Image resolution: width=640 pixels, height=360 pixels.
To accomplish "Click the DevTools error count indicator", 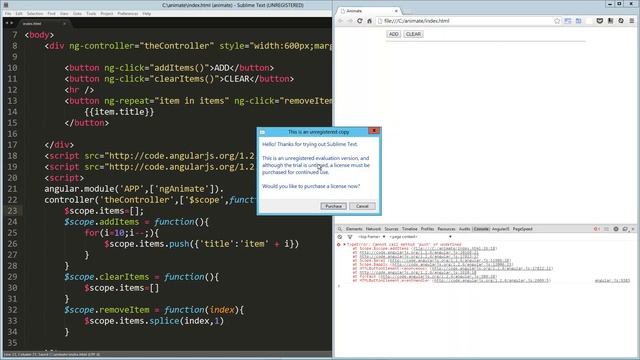I will [x=597, y=229].
